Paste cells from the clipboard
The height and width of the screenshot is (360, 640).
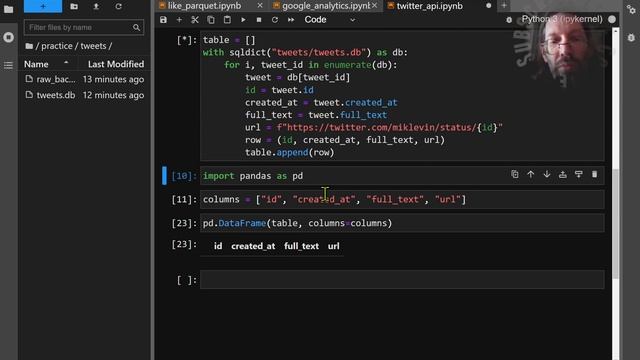pyautogui.click(x=227, y=20)
